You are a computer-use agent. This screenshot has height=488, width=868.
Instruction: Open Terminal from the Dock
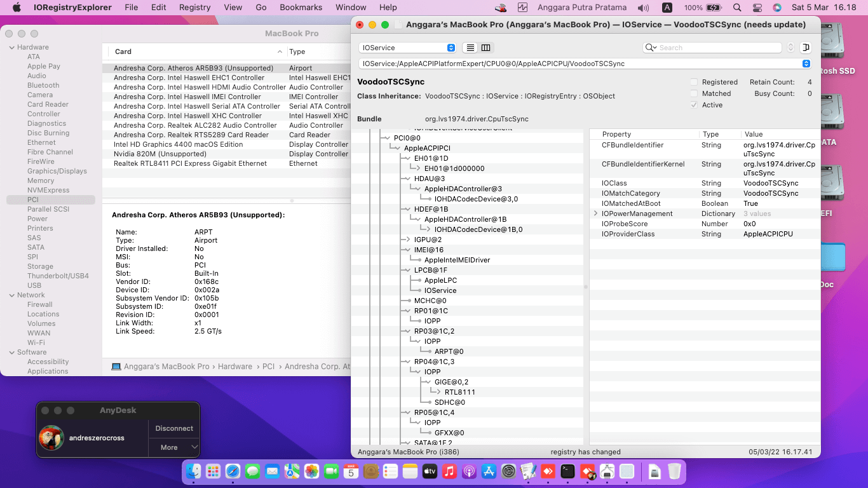click(x=567, y=471)
